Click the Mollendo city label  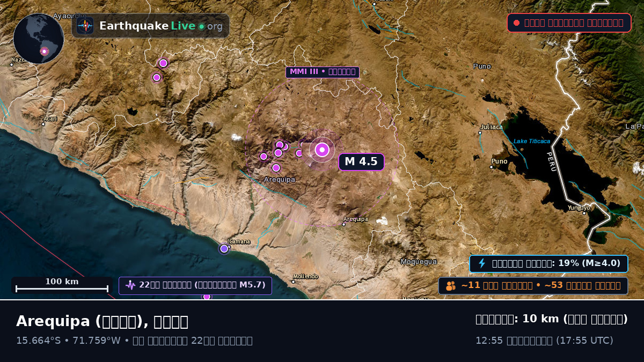[305, 277]
